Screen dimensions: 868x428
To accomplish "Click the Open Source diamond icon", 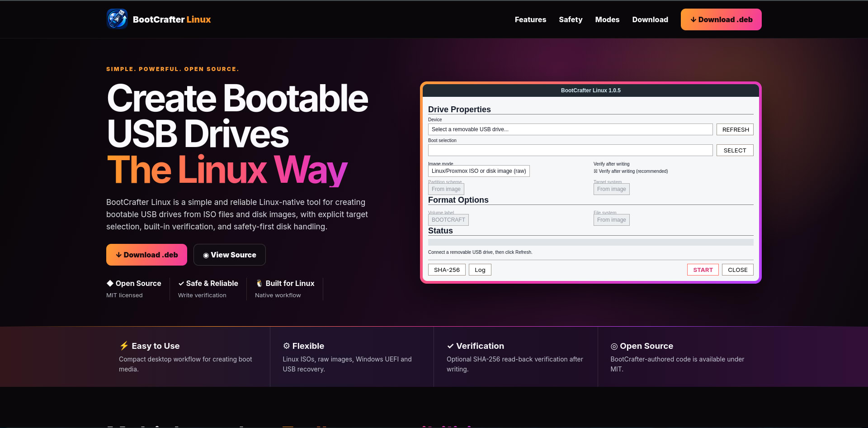I will pos(110,283).
